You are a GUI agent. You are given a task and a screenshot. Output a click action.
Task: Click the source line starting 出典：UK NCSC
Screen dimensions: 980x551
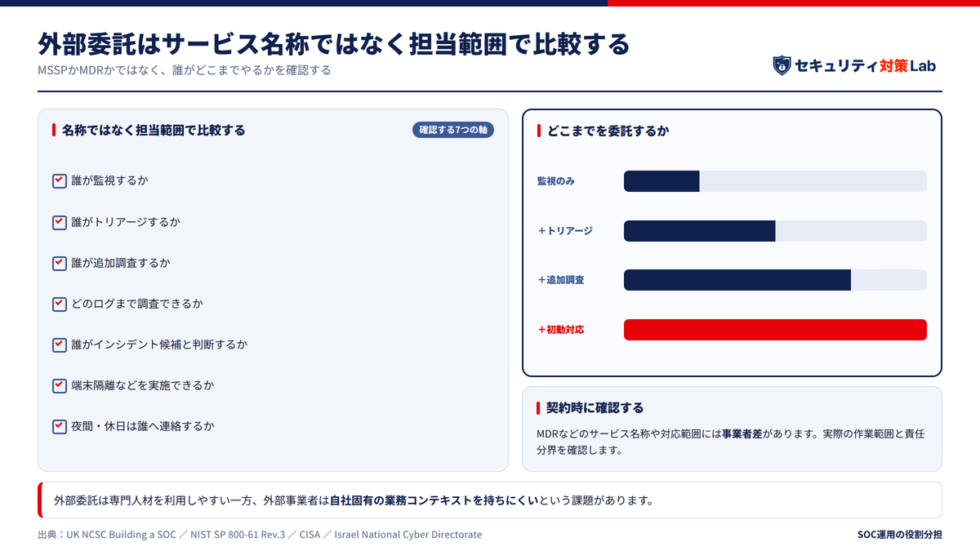(260, 535)
